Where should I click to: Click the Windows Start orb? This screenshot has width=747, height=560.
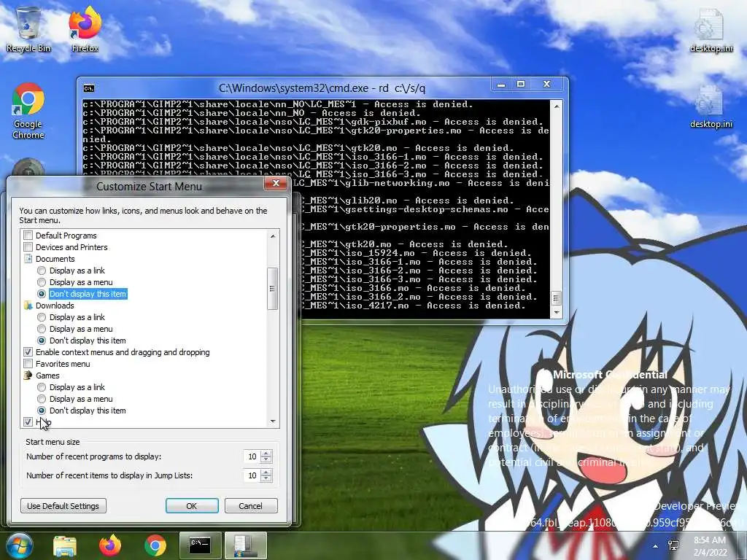(19, 545)
